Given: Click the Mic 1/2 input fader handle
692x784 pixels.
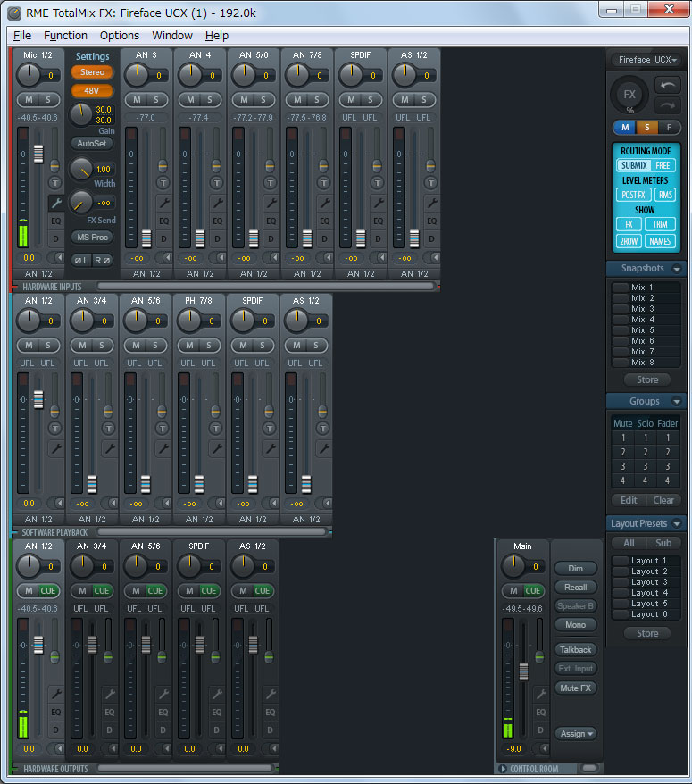Looking at the screenshot, I should [x=38, y=154].
